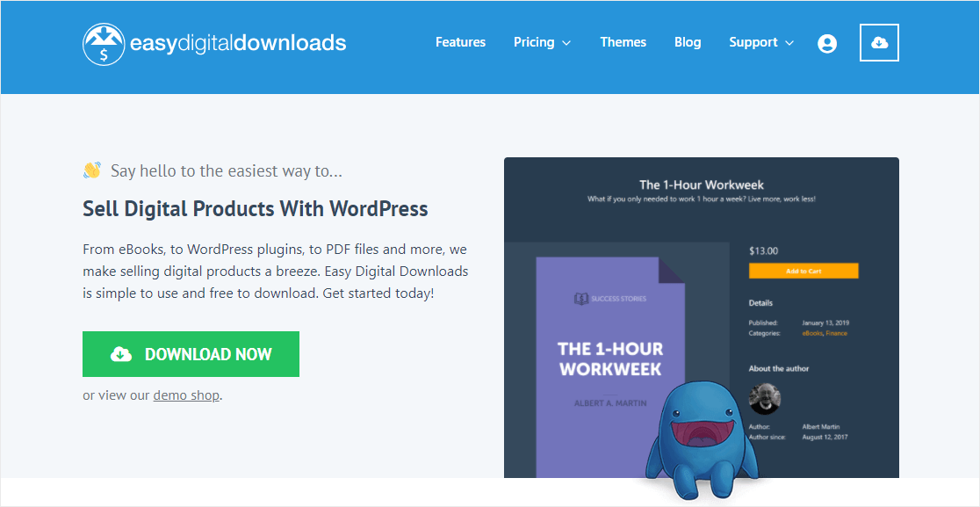Screen dimensions: 980x507
Task: Click the blue monster mascot
Action: coord(702,441)
